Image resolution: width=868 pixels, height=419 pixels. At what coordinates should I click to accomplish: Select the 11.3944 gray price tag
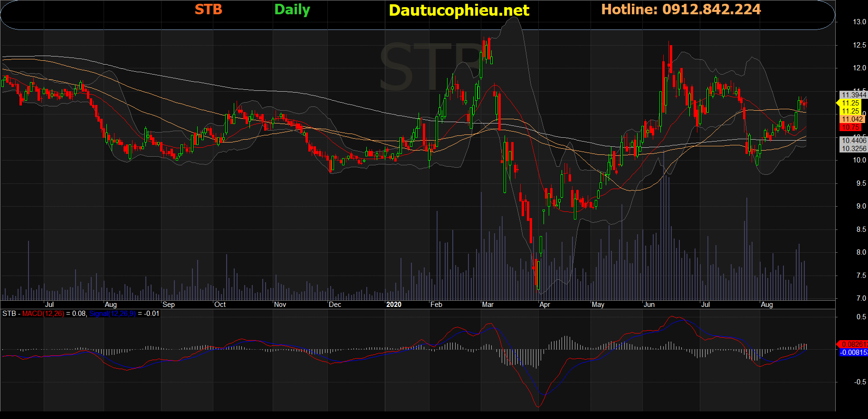(x=853, y=95)
